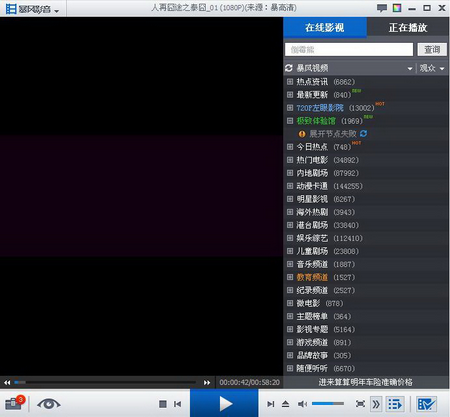The height and width of the screenshot is (417, 450).
Task: Skip to the next video
Action: 271,404
